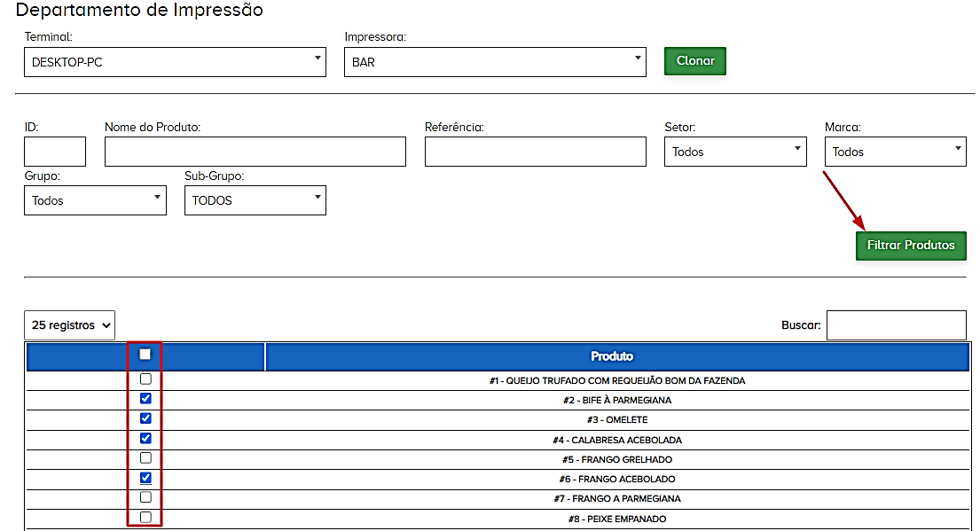Change the 25 registros page size selector
The width and height of the screenshot is (980, 531).
[69, 325]
